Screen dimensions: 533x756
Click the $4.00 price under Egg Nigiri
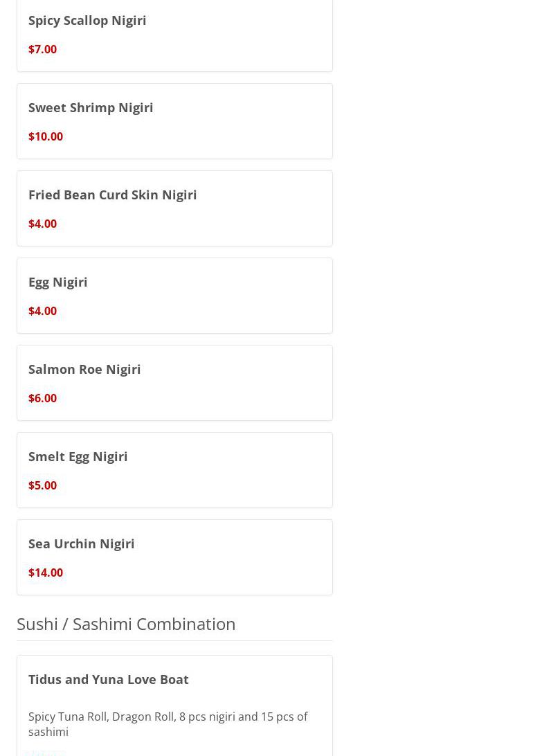click(x=42, y=311)
